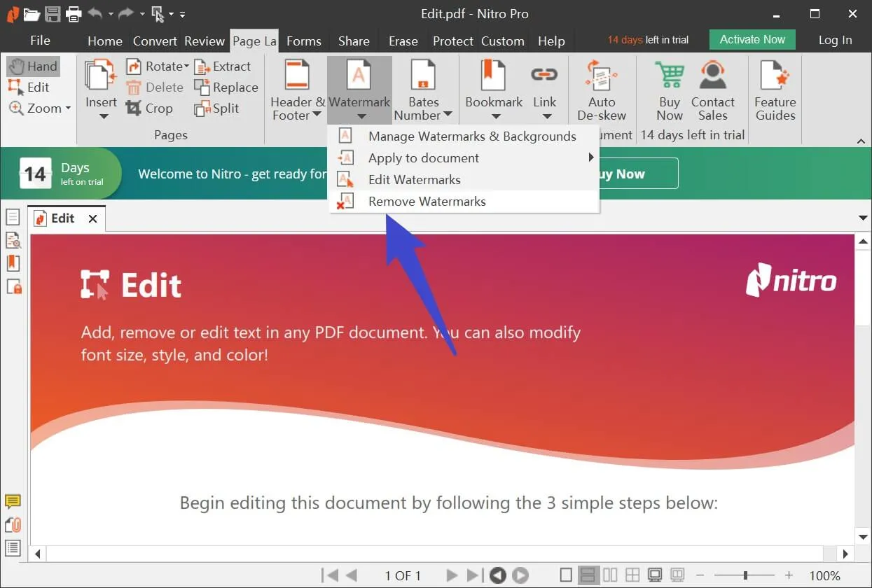Select single page view mode
The image size is (872, 588).
pyautogui.click(x=566, y=575)
